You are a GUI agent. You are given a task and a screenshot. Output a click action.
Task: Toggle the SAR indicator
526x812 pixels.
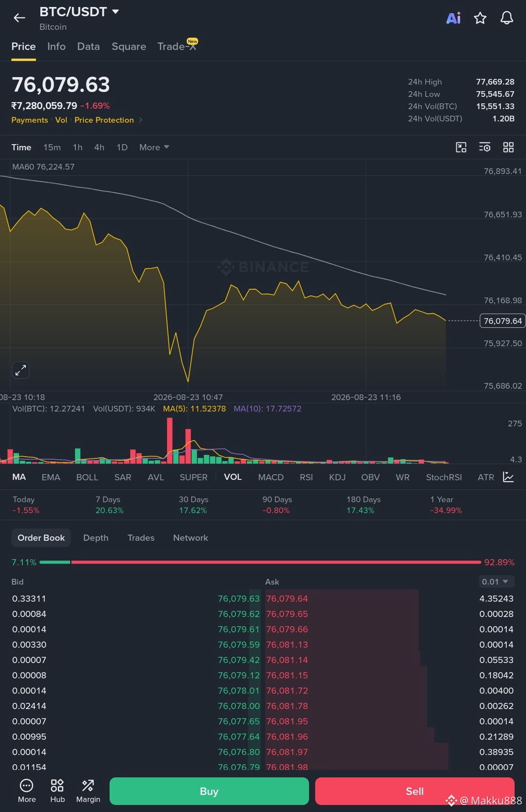tap(123, 477)
